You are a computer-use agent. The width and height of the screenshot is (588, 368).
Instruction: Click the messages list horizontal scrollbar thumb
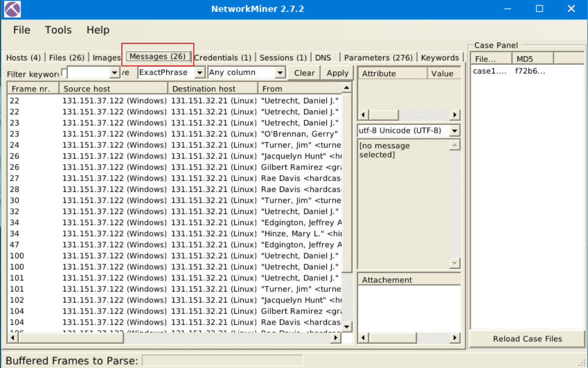(x=70, y=338)
